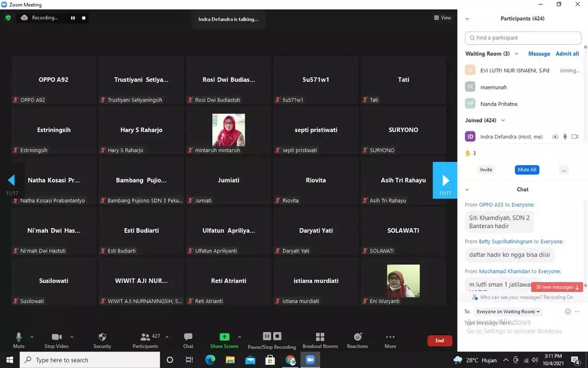Click the green Share Screen icon
Image resolution: width=588 pixels, height=368 pixels.
[224, 337]
